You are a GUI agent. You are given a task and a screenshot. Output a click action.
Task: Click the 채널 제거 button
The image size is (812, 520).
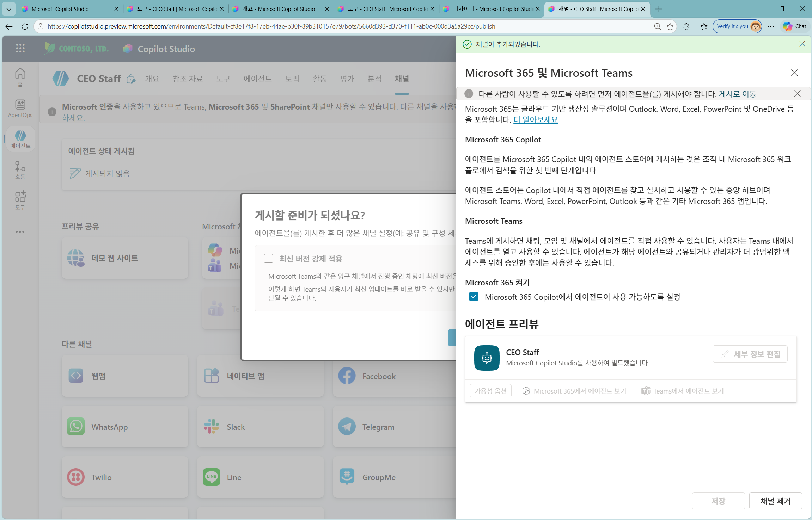[x=775, y=501]
